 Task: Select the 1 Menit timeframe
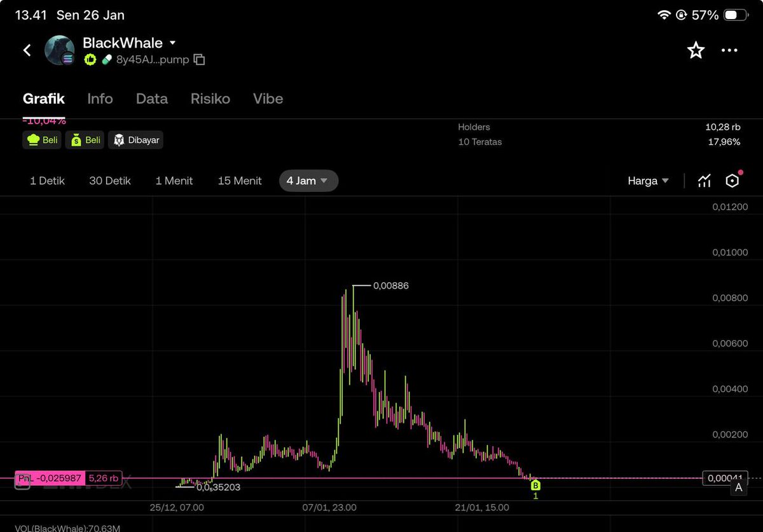click(x=174, y=181)
